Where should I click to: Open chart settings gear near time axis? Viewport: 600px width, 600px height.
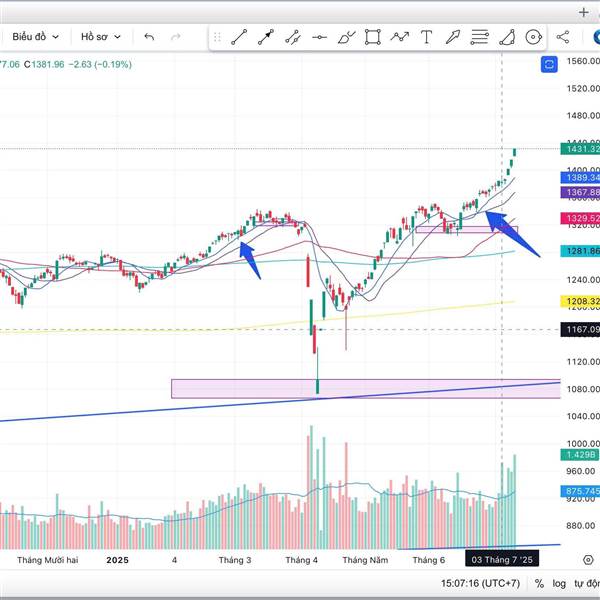tap(588, 560)
